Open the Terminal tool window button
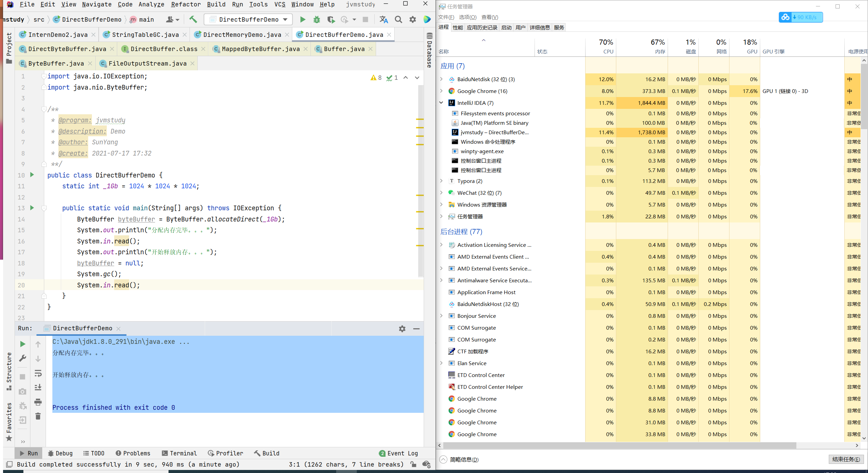 179,453
